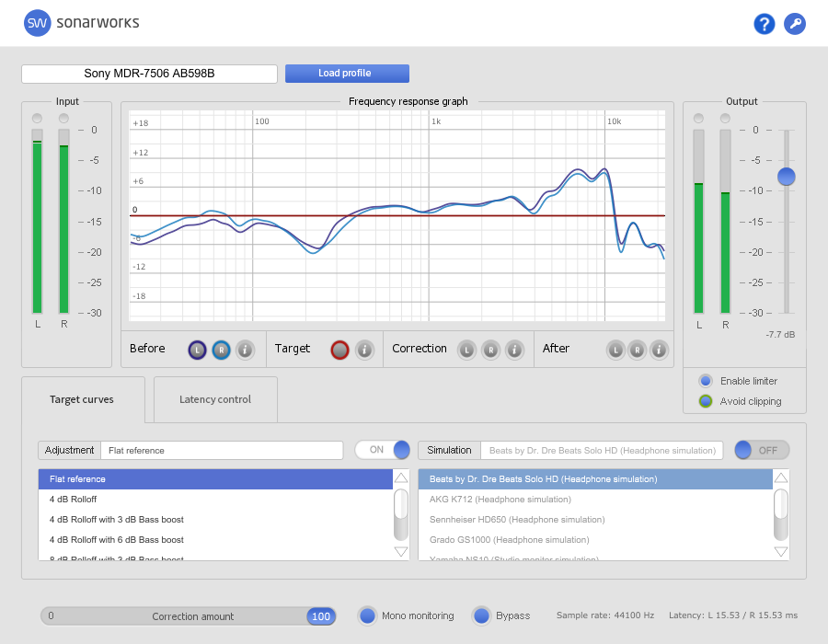This screenshot has height=644, width=828.
Task: Click Correction amount slider handle 100
Action: (320, 616)
